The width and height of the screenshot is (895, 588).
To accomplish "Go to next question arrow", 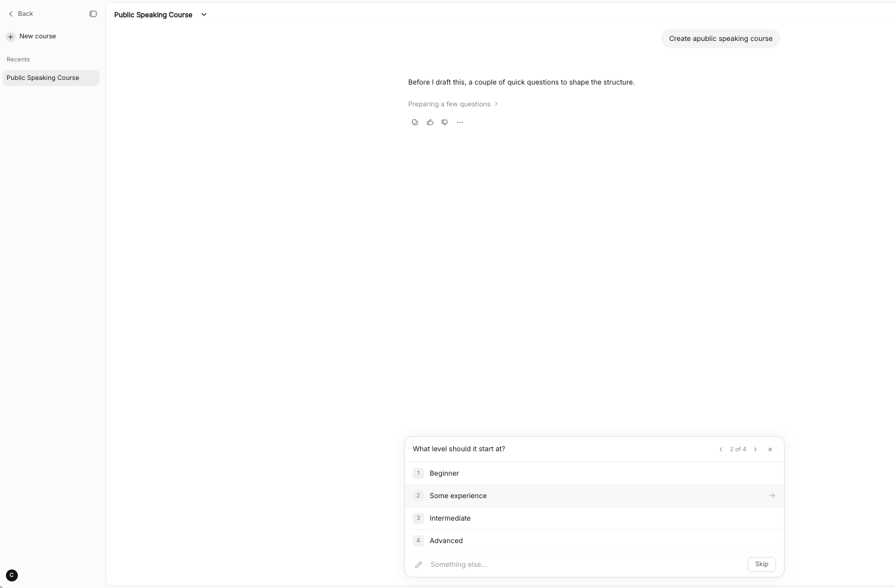I will pyautogui.click(x=756, y=449).
